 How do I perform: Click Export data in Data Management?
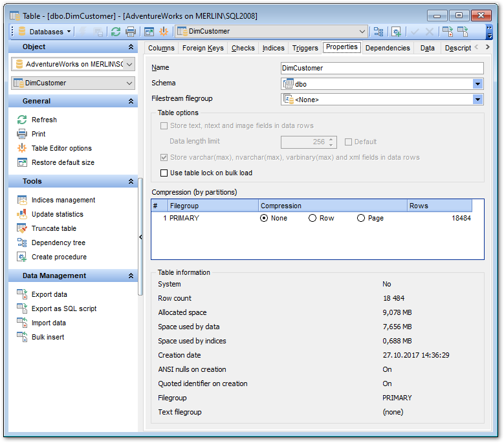point(49,294)
